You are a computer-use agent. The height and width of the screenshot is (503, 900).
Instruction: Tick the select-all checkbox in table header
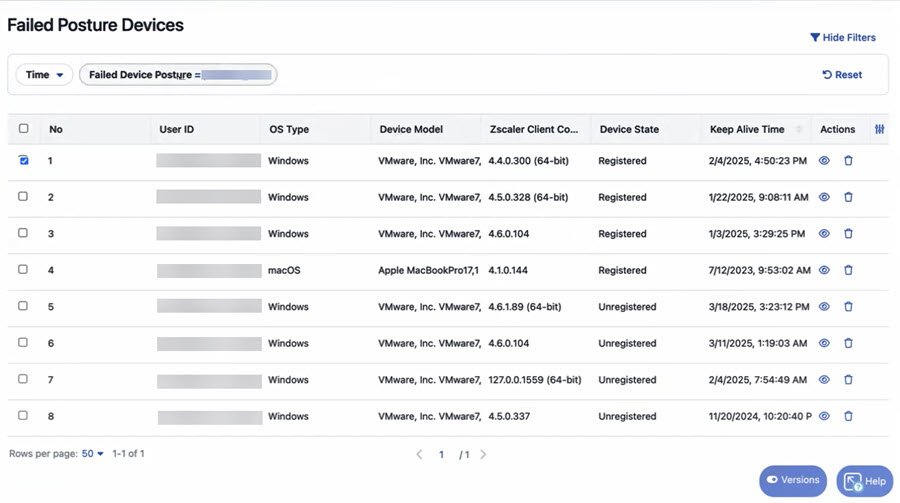[24, 129]
